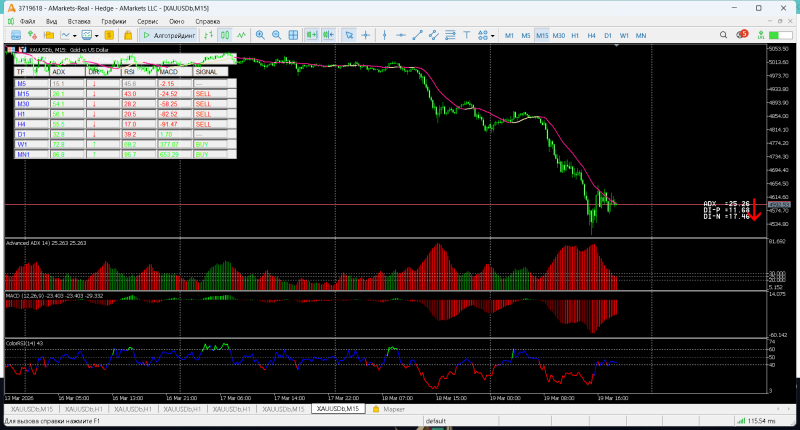Open the Вид menu
Screen dimensions: 800x430
(x=52, y=21)
